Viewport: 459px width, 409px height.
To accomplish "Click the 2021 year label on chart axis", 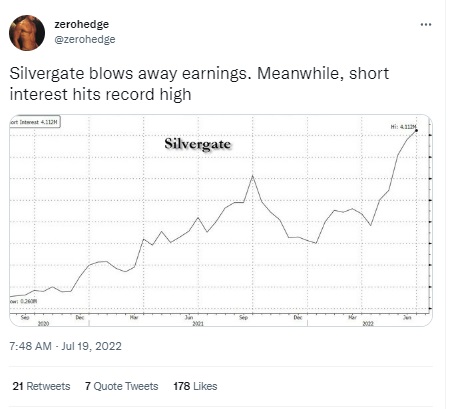I will point(198,323).
